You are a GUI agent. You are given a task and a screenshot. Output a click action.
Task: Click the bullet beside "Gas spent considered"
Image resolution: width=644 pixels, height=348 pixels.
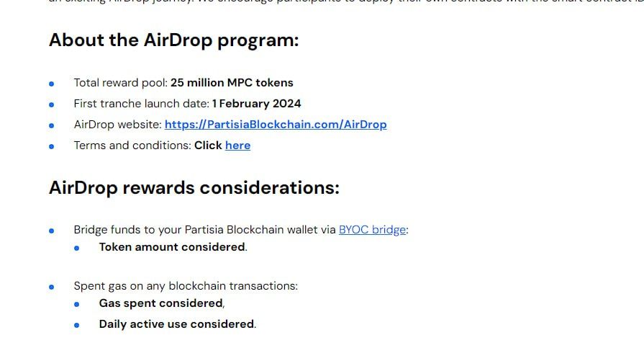[x=76, y=304]
